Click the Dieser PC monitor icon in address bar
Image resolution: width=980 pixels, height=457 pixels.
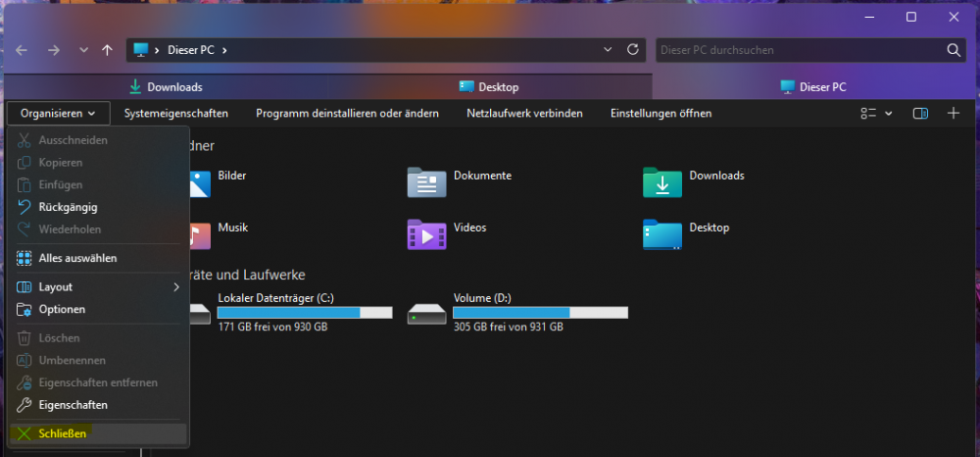141,50
